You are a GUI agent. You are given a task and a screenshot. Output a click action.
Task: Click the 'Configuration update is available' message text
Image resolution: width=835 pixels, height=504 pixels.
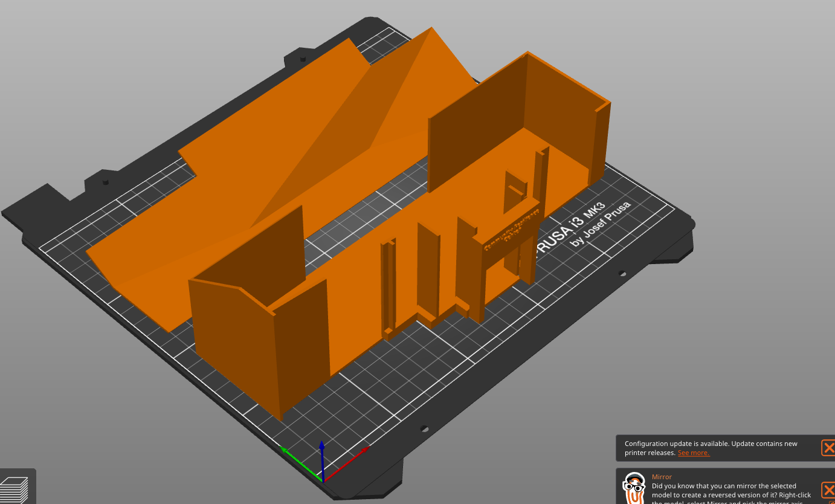(711, 448)
